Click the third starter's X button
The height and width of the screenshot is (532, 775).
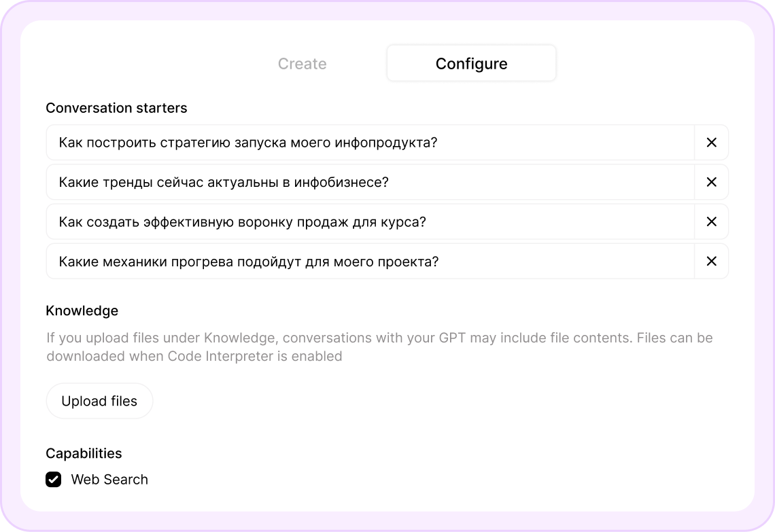point(711,221)
